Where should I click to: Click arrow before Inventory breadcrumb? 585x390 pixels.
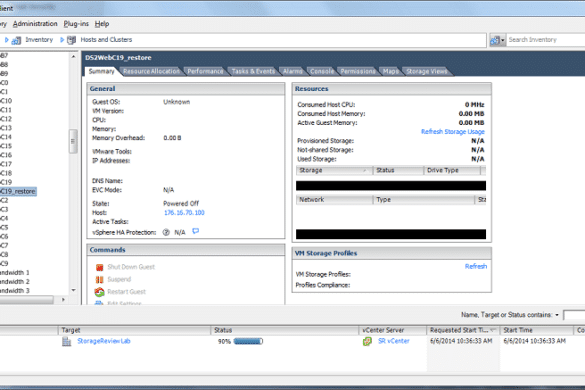tap(6, 40)
